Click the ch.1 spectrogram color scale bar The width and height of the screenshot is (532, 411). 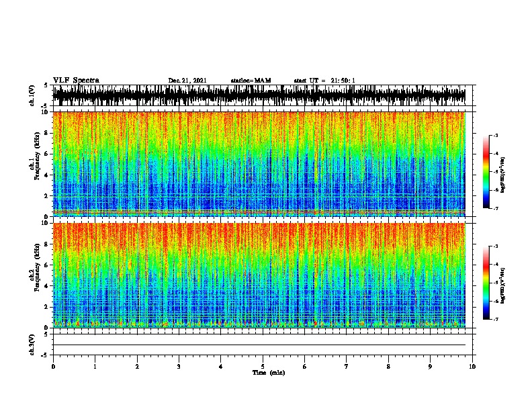tap(486, 172)
